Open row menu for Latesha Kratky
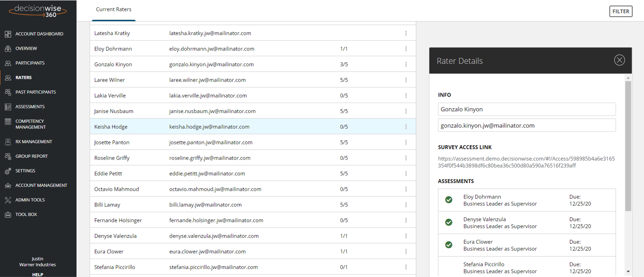This screenshot has width=644, height=277. (x=406, y=33)
